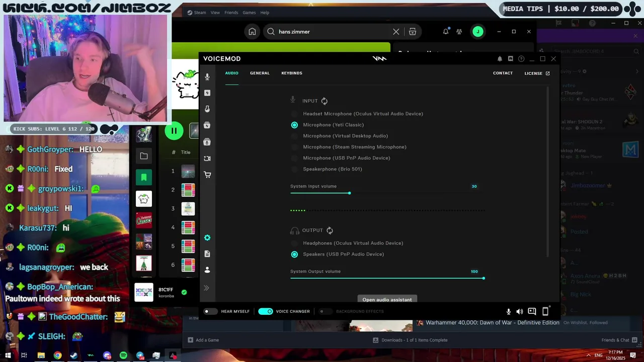This screenshot has width=644, height=362.
Task: Toggle the HEAR MYSELF switch
Action: click(210, 311)
